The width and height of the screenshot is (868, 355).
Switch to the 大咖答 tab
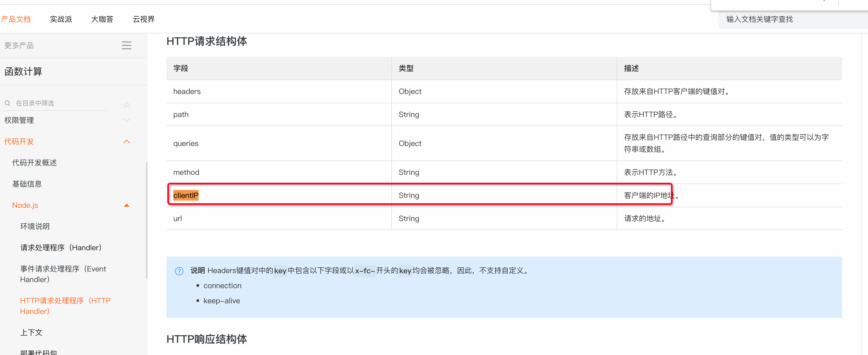pos(102,19)
